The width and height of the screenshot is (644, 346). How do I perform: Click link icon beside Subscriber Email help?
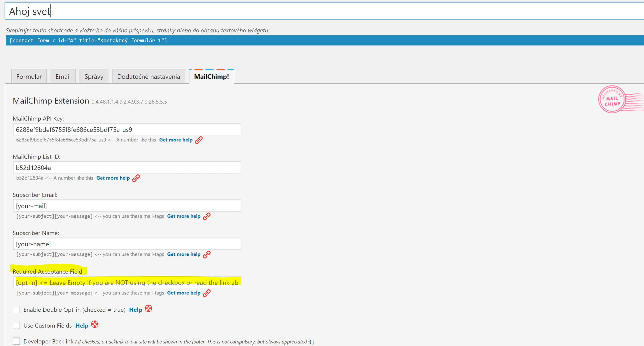pyautogui.click(x=207, y=216)
